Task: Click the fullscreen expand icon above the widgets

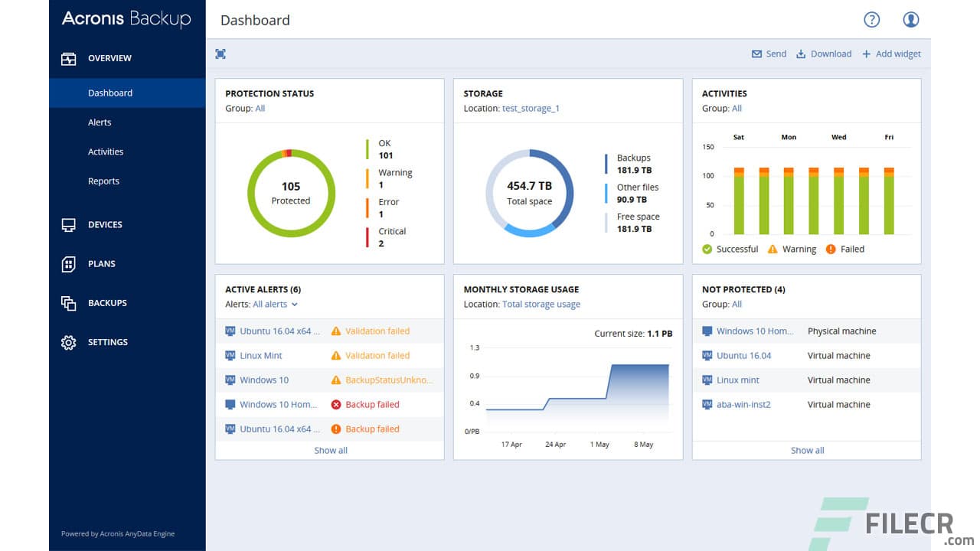Action: tap(221, 54)
